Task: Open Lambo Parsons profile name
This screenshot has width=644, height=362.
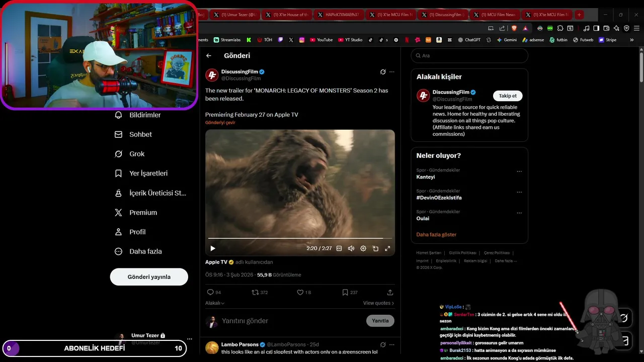Action: (x=240, y=344)
